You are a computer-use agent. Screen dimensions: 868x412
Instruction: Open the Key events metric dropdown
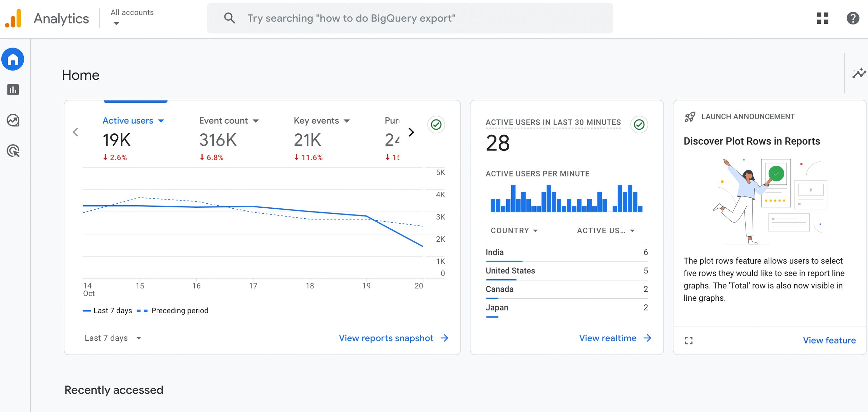[347, 121]
